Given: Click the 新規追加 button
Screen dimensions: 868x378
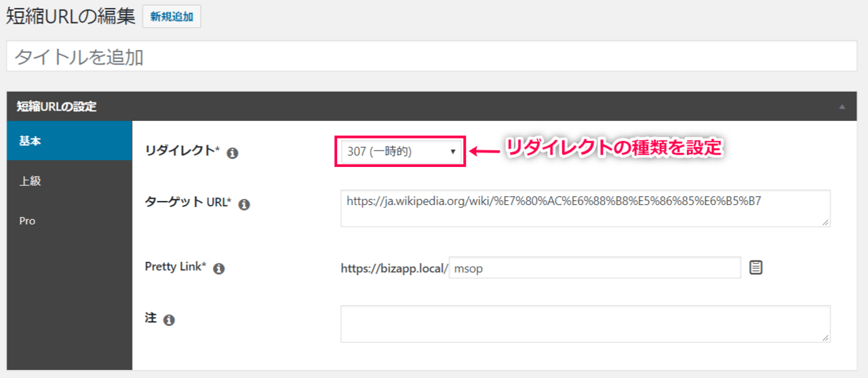Looking at the screenshot, I should 172,17.
